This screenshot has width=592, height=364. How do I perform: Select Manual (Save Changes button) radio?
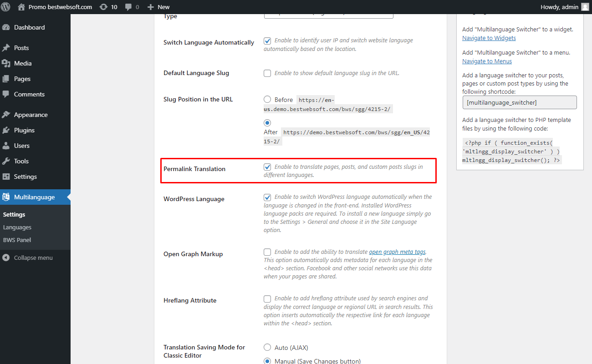click(x=267, y=361)
